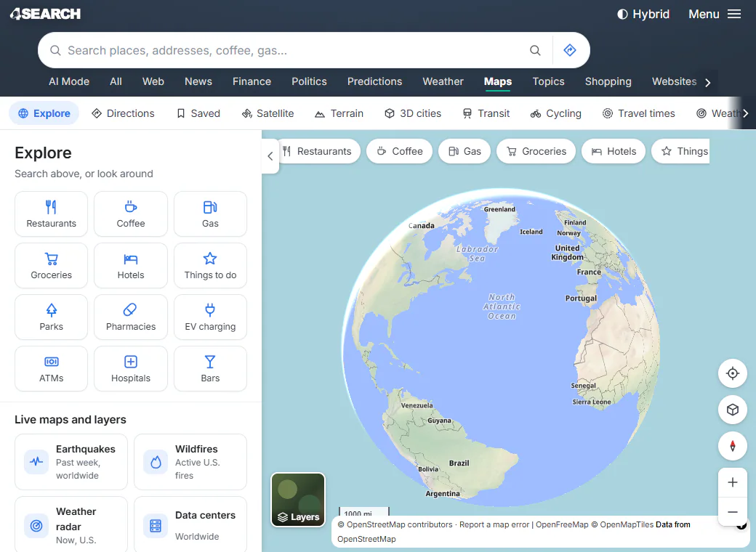
Task: Click the Coffee chip above the map
Action: click(400, 151)
